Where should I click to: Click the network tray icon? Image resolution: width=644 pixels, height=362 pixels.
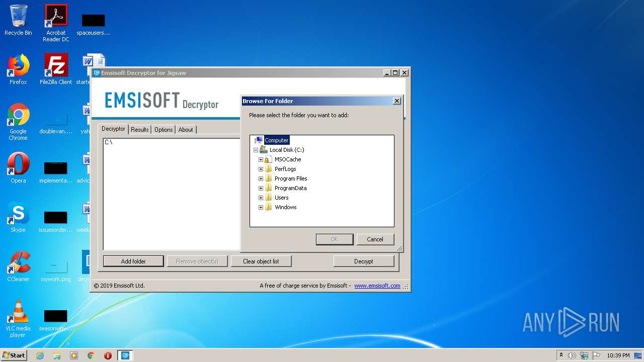584,355
